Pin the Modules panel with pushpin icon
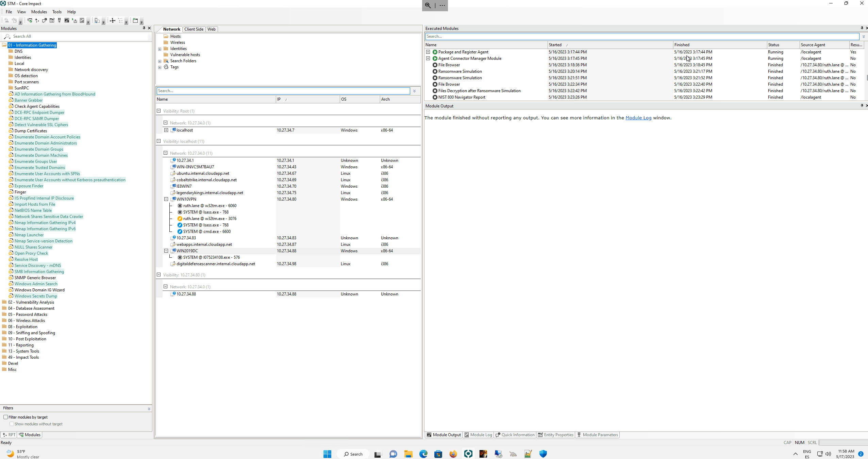 pyautogui.click(x=144, y=28)
